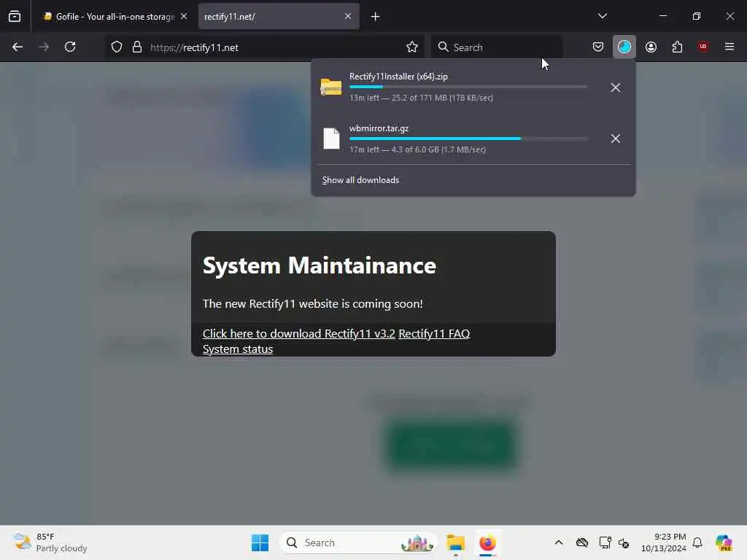The height and width of the screenshot is (560, 747).
Task: Open the uBlock Origin extension icon
Action: point(703,47)
